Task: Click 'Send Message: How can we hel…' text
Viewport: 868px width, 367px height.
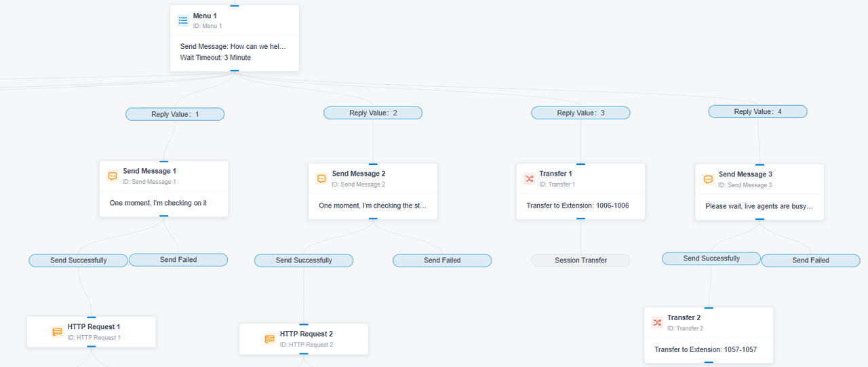Action: [x=233, y=47]
